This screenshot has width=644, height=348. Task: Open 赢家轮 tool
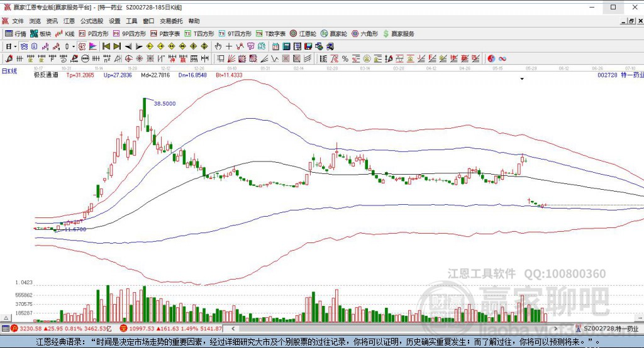coord(334,34)
